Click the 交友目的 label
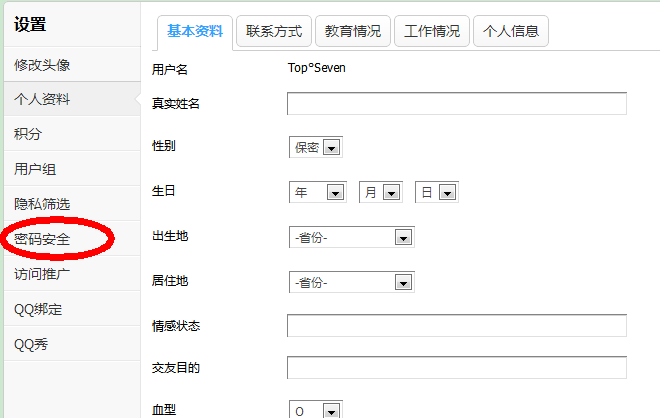The image size is (660, 418). click(x=176, y=368)
